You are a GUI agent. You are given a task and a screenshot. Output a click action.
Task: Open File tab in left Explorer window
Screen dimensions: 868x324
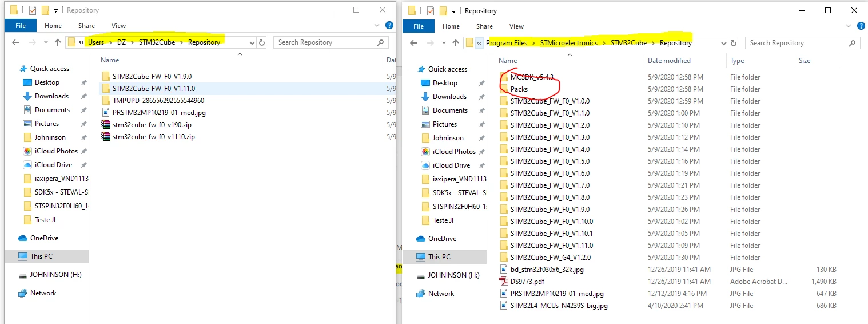pos(20,26)
